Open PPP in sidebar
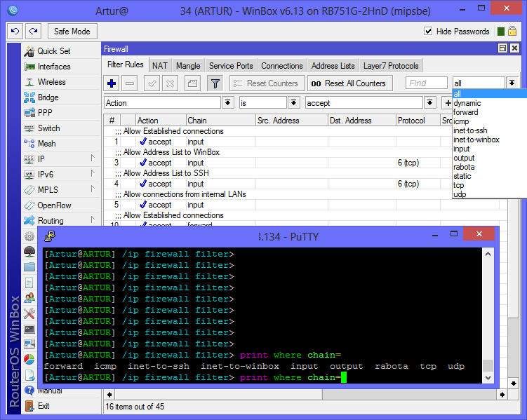Screen dimensions: 527x420 pyautogui.click(x=62, y=113)
